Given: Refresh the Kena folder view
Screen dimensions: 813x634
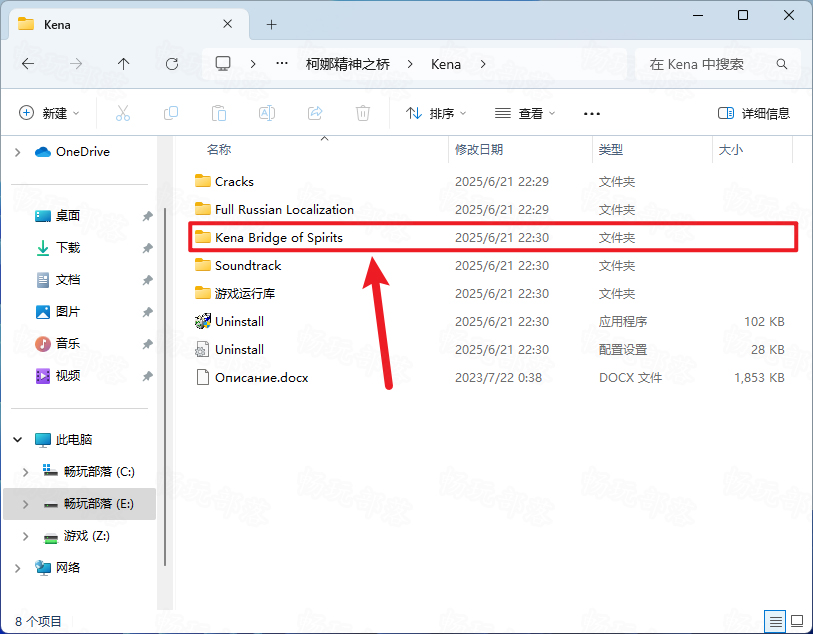Looking at the screenshot, I should (172, 64).
